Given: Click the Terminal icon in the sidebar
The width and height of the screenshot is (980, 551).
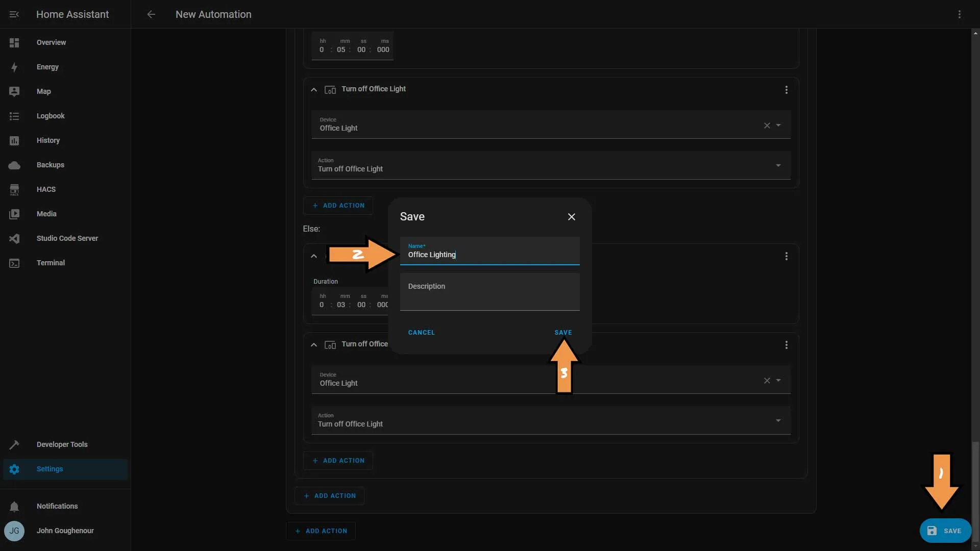Looking at the screenshot, I should point(14,263).
